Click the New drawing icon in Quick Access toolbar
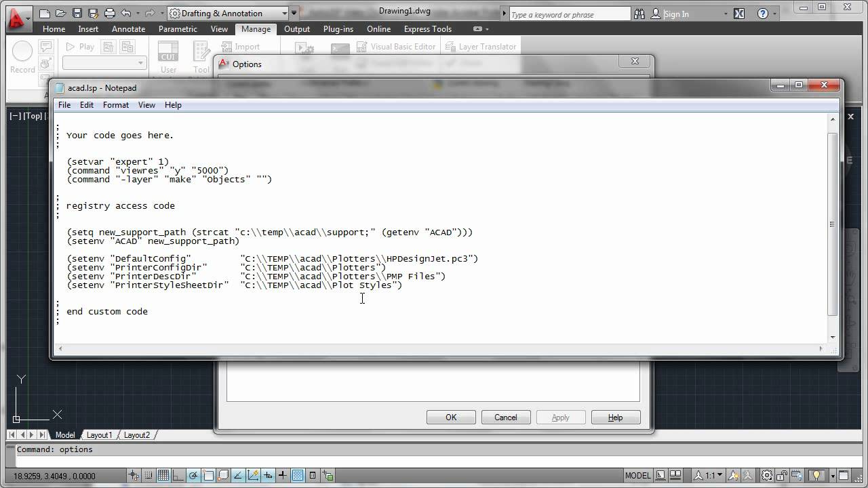Screen dimensions: 868x488 coord(45,13)
